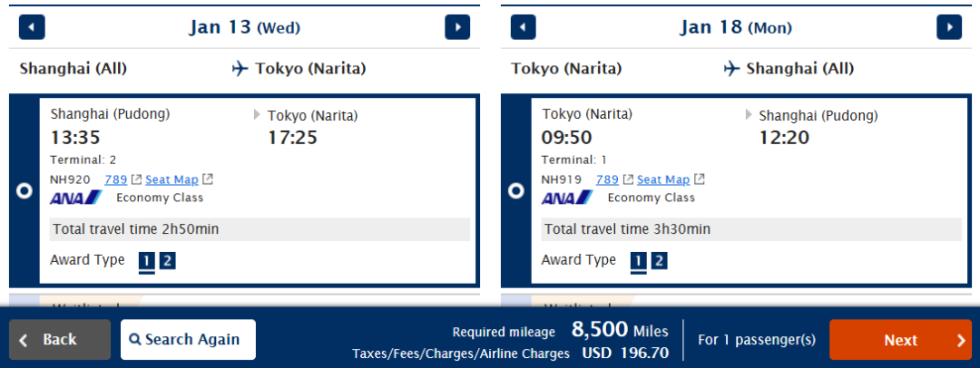Click external link icon beside NH919 789 link
The image size is (980, 368).
(628, 180)
